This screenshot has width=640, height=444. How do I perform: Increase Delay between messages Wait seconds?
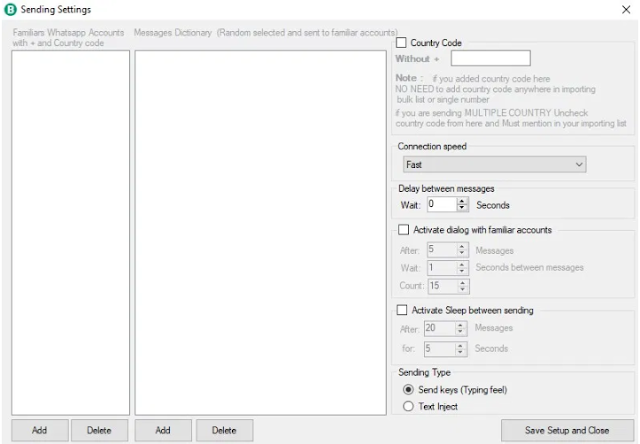point(462,201)
